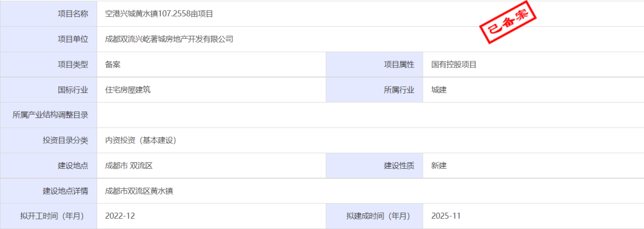Screen dimensions: 644x229
Task: Click the 所属产业结构调整目录 label
Action: pos(51,115)
